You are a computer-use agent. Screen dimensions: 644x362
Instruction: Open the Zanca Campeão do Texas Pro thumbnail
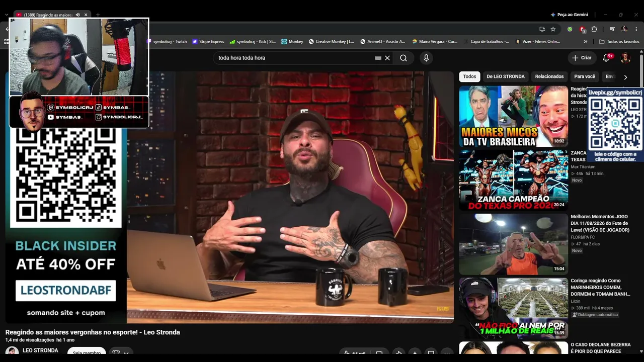pyautogui.click(x=513, y=180)
